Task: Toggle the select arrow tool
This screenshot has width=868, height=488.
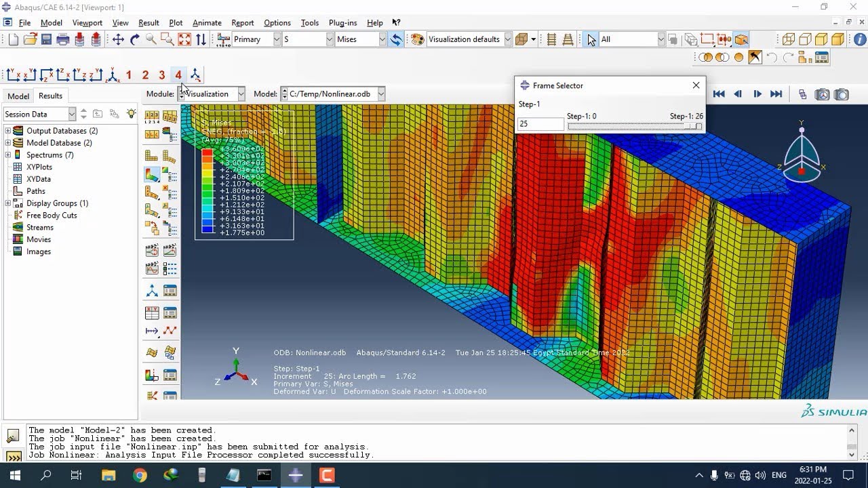Action: [591, 39]
